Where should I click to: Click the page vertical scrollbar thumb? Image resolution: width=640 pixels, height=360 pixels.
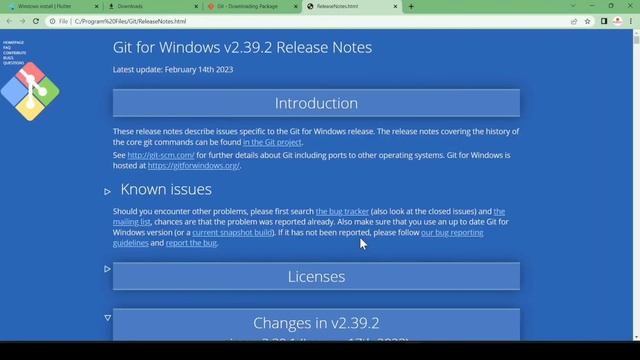click(636, 40)
